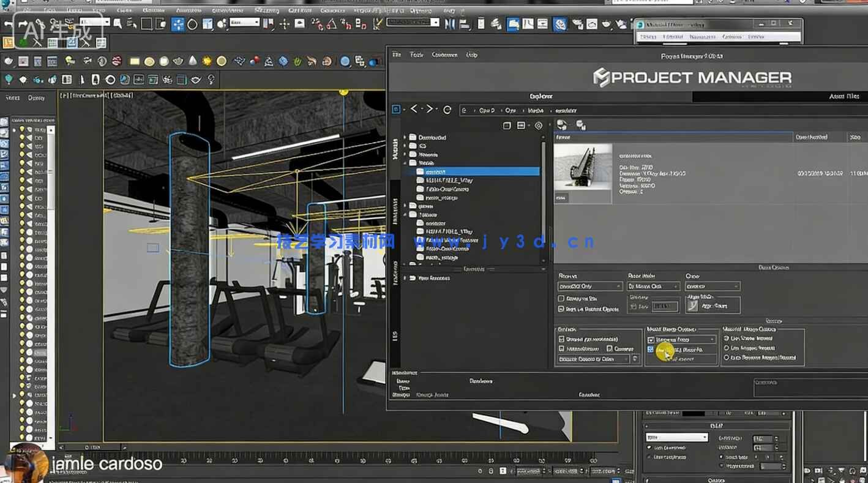
Task: Click the back arrow in Project Manager
Action: pyautogui.click(x=414, y=109)
